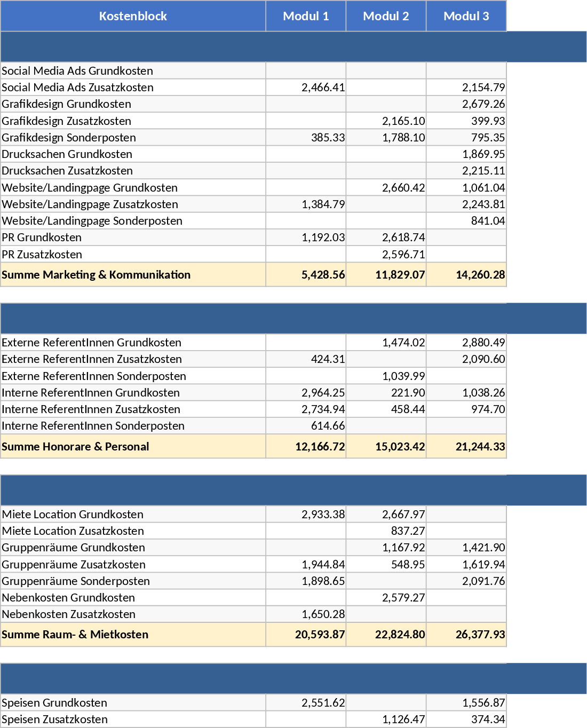Select the Gruppenräume Sonderposten row label
Screen dimensions: 587x728
click(x=76, y=581)
